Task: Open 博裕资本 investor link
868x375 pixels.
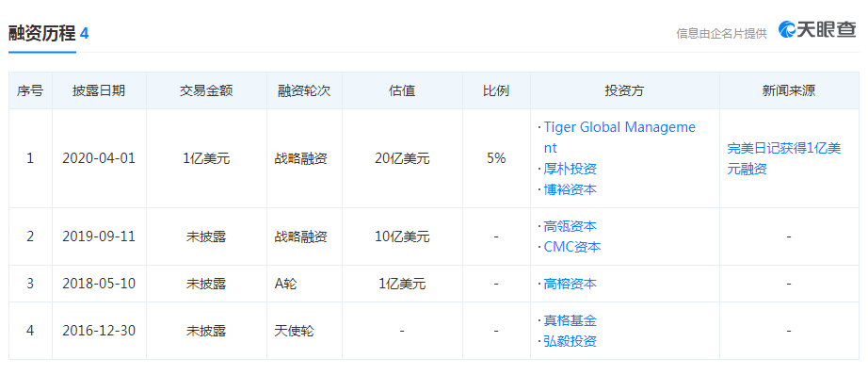Action: tap(570, 189)
